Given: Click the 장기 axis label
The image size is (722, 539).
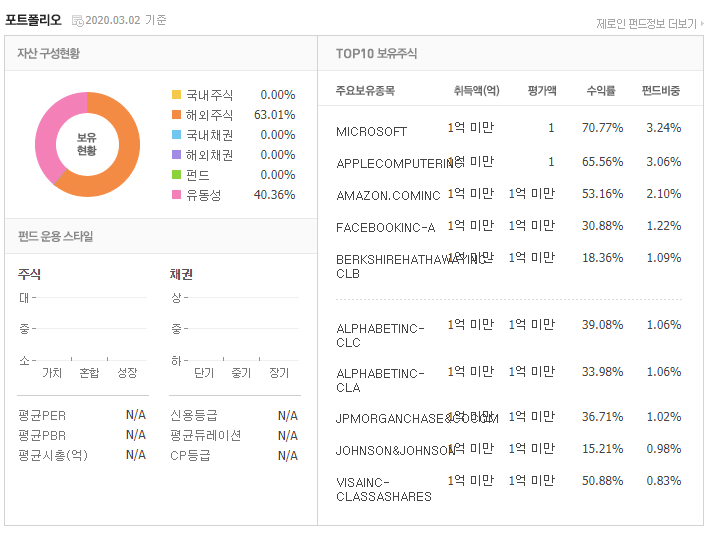Looking at the screenshot, I should click(x=279, y=372).
